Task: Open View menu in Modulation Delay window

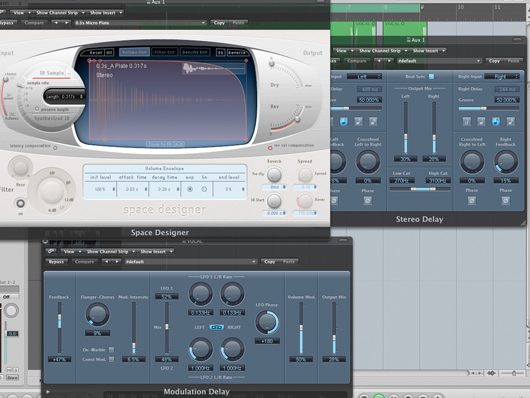Action: coord(71,251)
